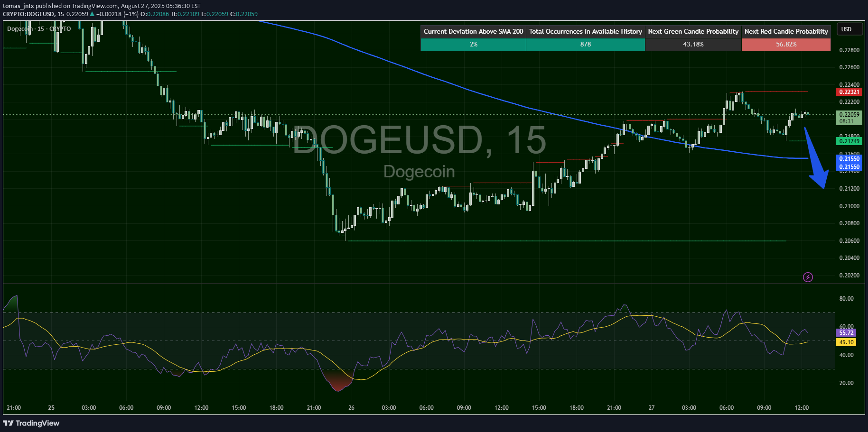Click the 26 date label on time axis
This screenshot has height=432, width=868.
pyautogui.click(x=351, y=407)
